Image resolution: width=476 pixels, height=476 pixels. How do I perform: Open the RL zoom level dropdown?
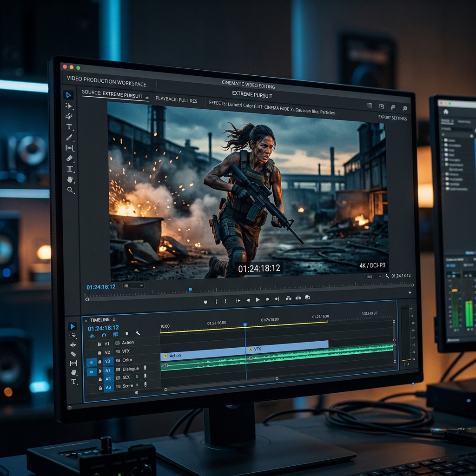point(133,286)
